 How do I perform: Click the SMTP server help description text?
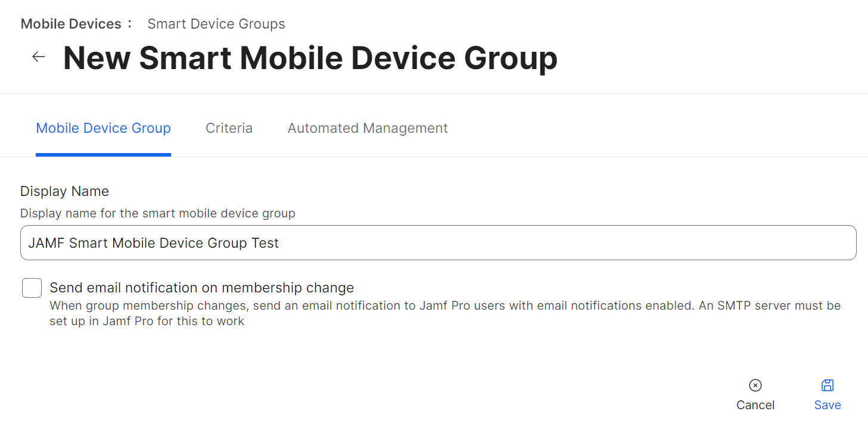[x=445, y=313]
